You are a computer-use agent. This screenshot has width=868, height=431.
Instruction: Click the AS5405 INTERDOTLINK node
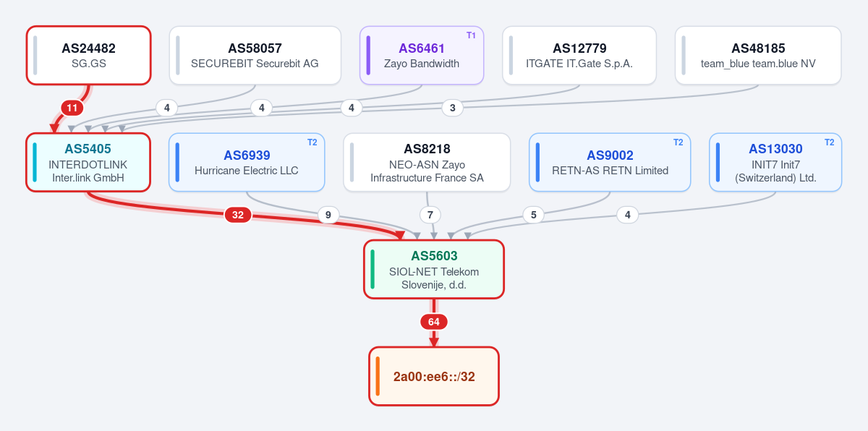coord(89,163)
